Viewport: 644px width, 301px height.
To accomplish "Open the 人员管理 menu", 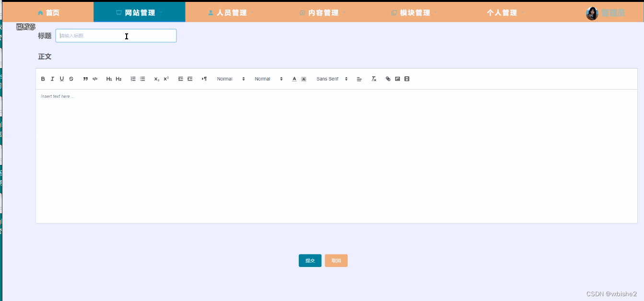I will 231,13.
